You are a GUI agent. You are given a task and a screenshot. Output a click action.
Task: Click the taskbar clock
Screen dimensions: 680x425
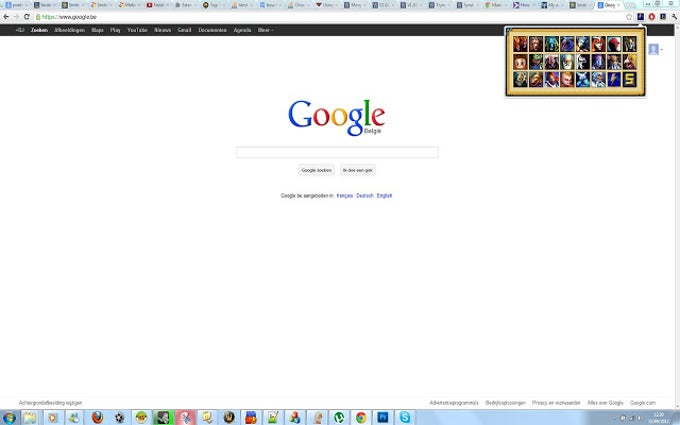658,418
